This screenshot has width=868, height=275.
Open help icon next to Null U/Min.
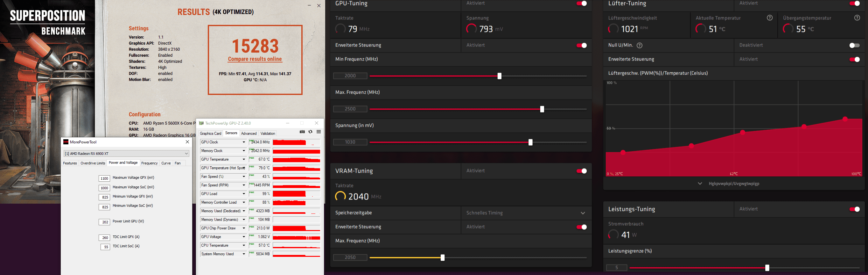click(x=640, y=45)
